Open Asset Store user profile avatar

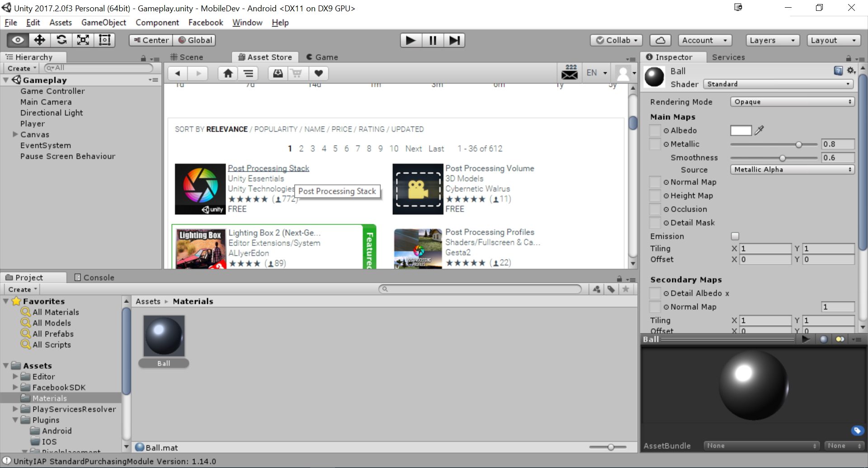pyautogui.click(x=623, y=73)
